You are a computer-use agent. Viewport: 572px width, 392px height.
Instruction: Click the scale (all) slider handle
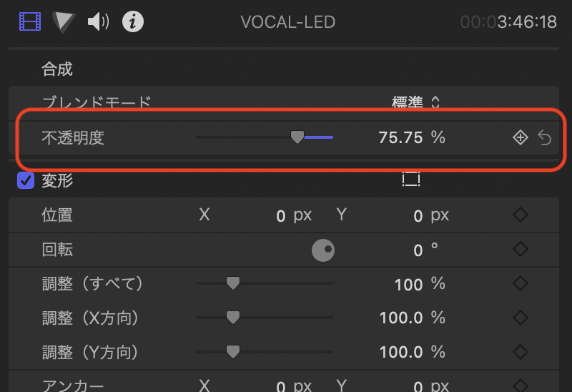pos(232,284)
